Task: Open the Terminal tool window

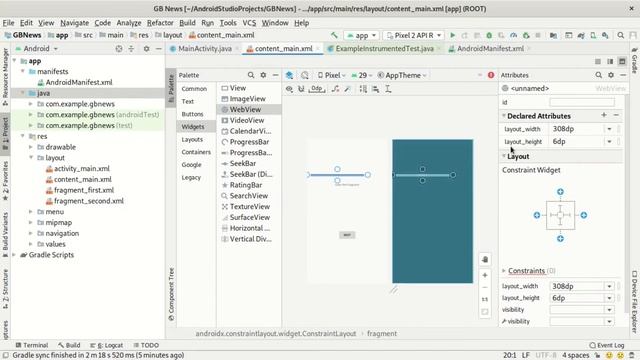Action: [32, 345]
